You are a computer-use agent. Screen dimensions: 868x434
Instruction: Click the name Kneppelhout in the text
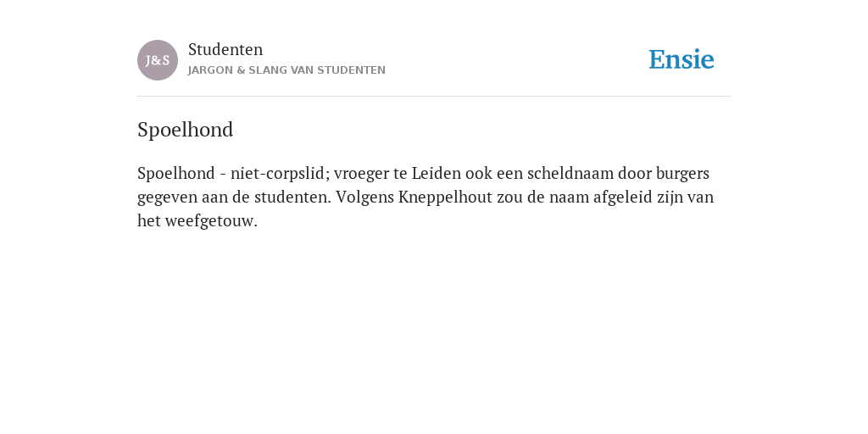click(445, 197)
